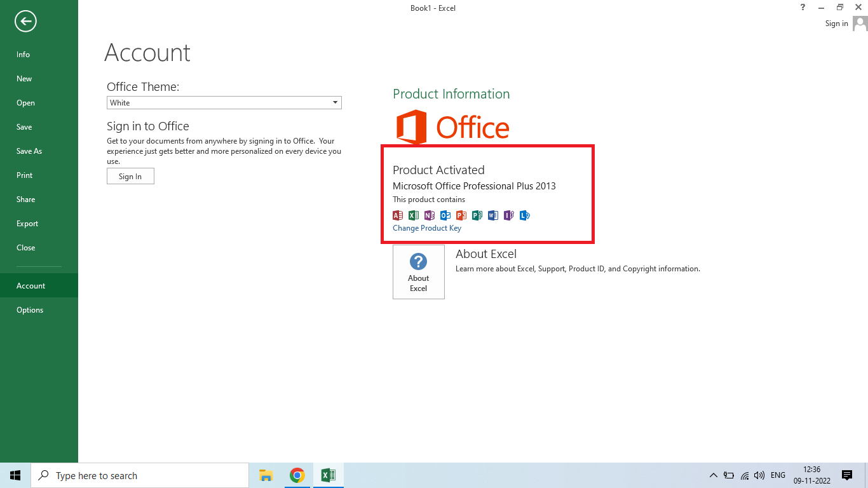Screen dimensions: 868x488
Task: Open the Wi-Fi network icon in tray
Action: tap(745, 475)
